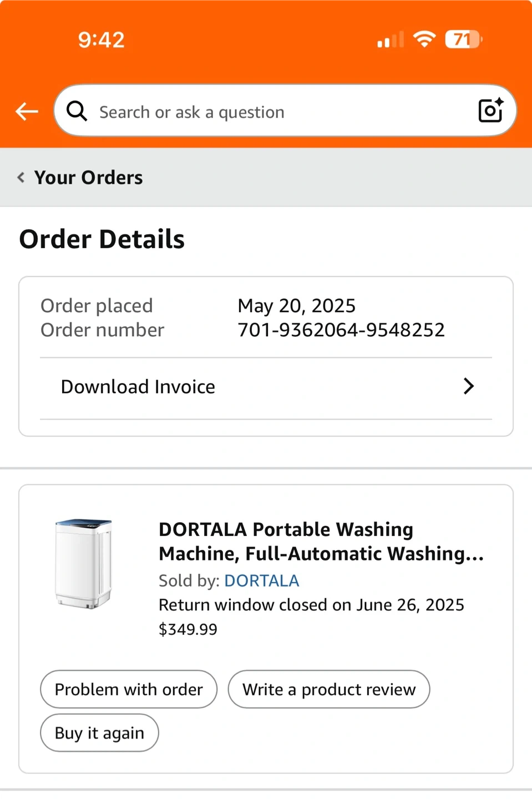Expand the Download Invoice chevron arrow
This screenshot has width=532, height=799.
coord(469,386)
